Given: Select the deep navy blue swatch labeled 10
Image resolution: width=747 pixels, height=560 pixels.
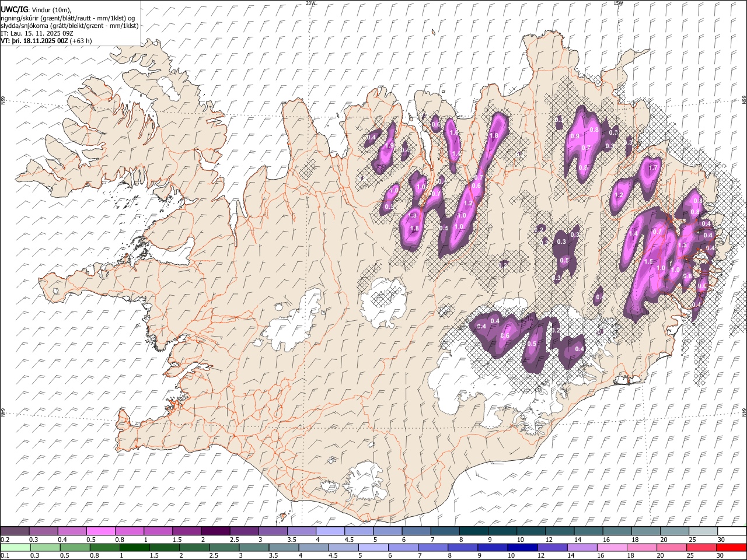Looking at the screenshot, I should (522, 547).
